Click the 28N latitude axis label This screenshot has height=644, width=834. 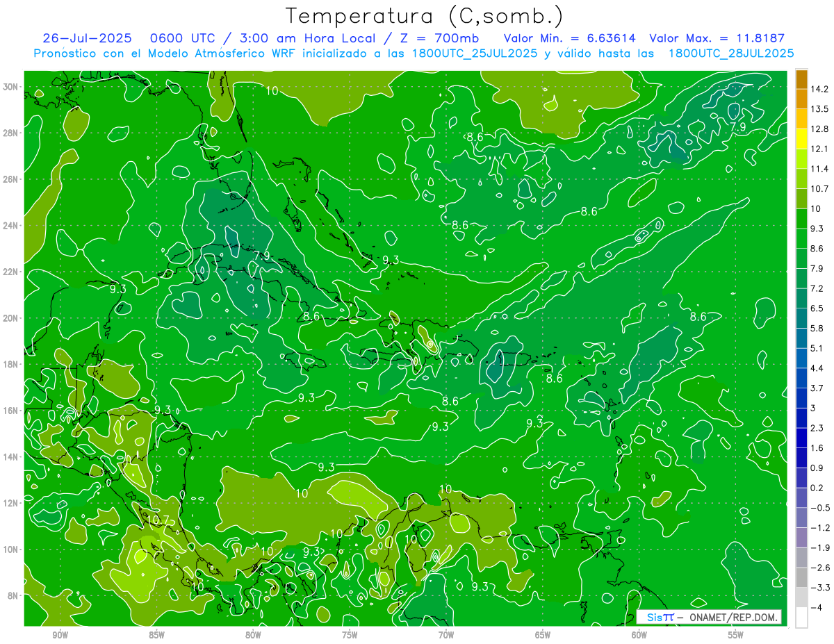pos(11,133)
